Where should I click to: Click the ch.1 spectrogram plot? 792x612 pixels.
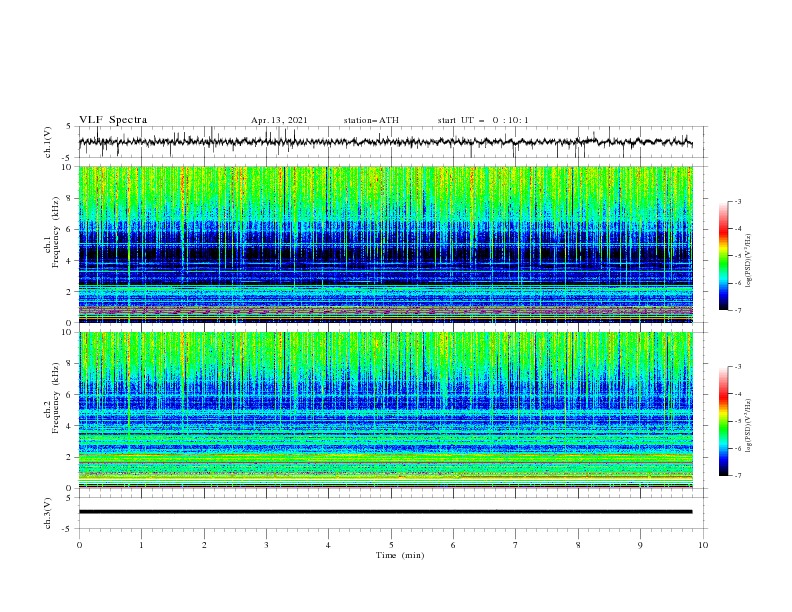click(385, 244)
